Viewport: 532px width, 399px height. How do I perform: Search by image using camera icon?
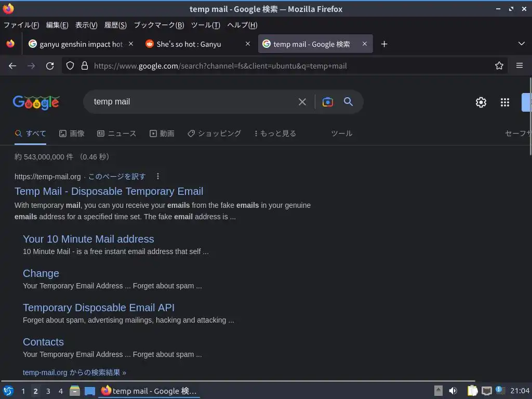(x=328, y=102)
